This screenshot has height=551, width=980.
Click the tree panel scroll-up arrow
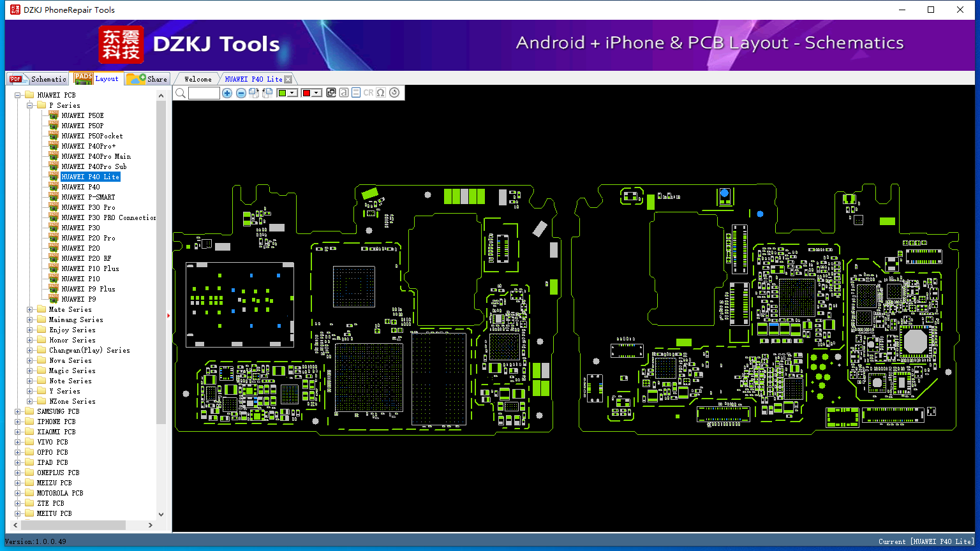161,96
